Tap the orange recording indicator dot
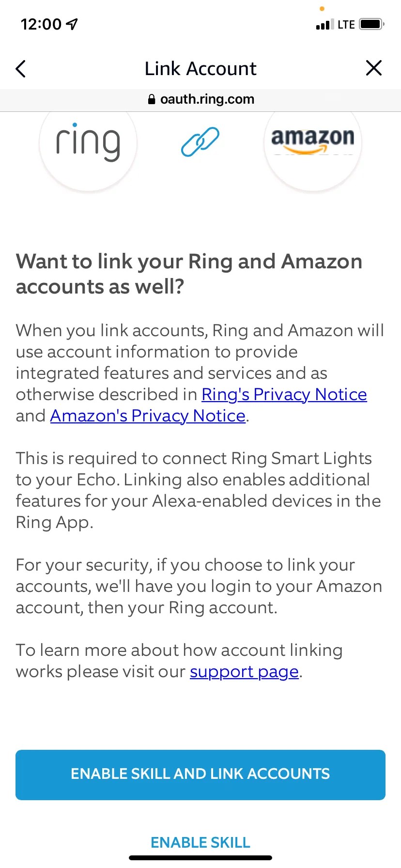The height and width of the screenshot is (868, 401). tap(322, 8)
